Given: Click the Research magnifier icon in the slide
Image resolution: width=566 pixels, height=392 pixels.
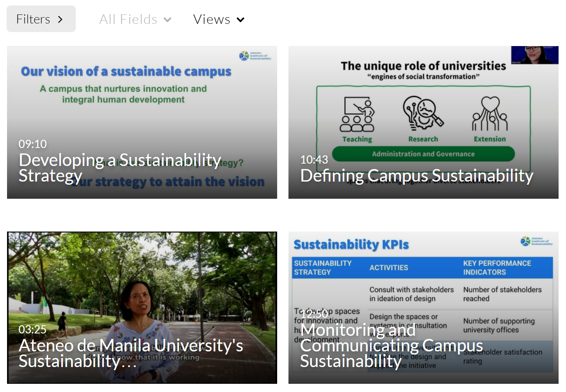Looking at the screenshot, I should (x=423, y=113).
